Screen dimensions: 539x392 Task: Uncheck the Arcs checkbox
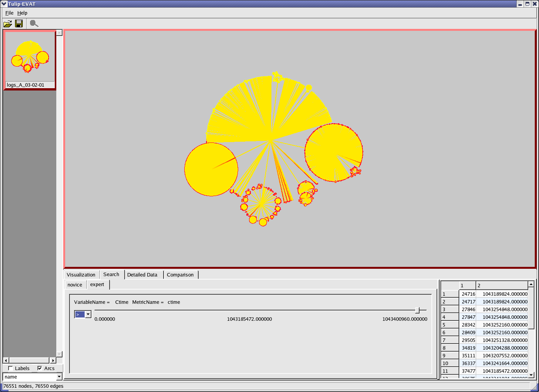40,368
